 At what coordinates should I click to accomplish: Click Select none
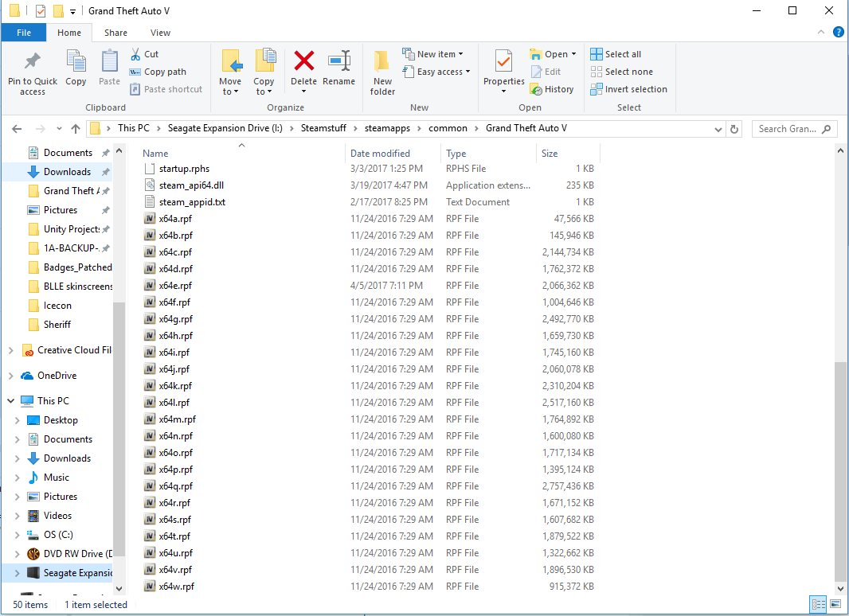[x=621, y=72]
